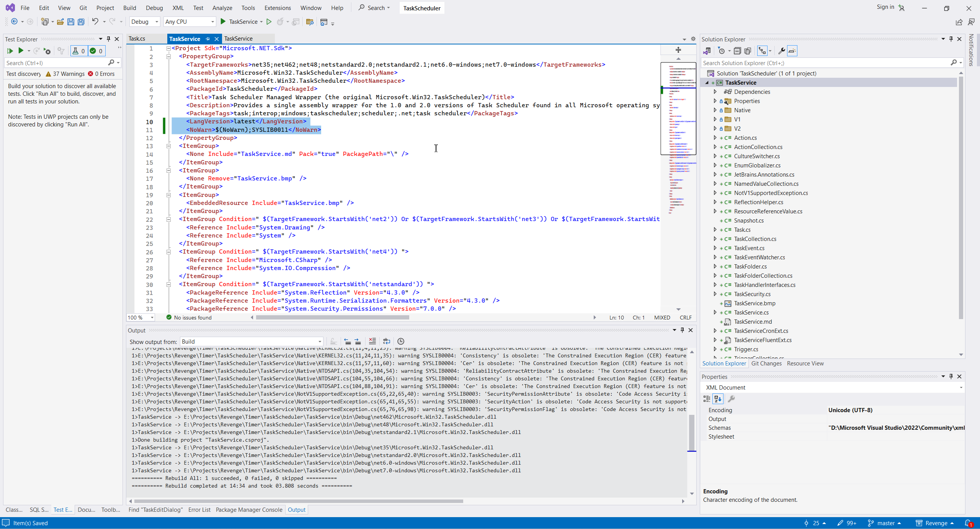Open Solution Explorer Properties wrench icon
This screenshot has height=529, width=980.
781,51
